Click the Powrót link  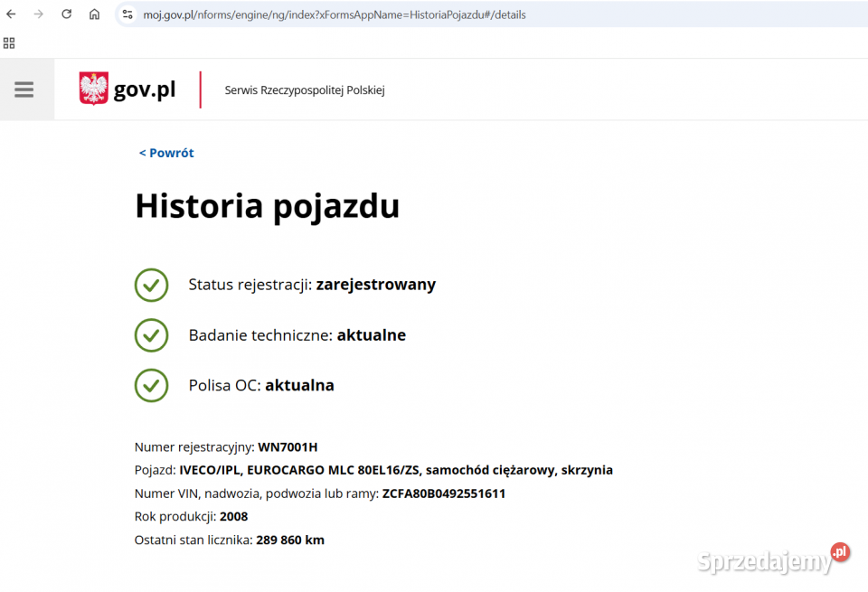[166, 153]
